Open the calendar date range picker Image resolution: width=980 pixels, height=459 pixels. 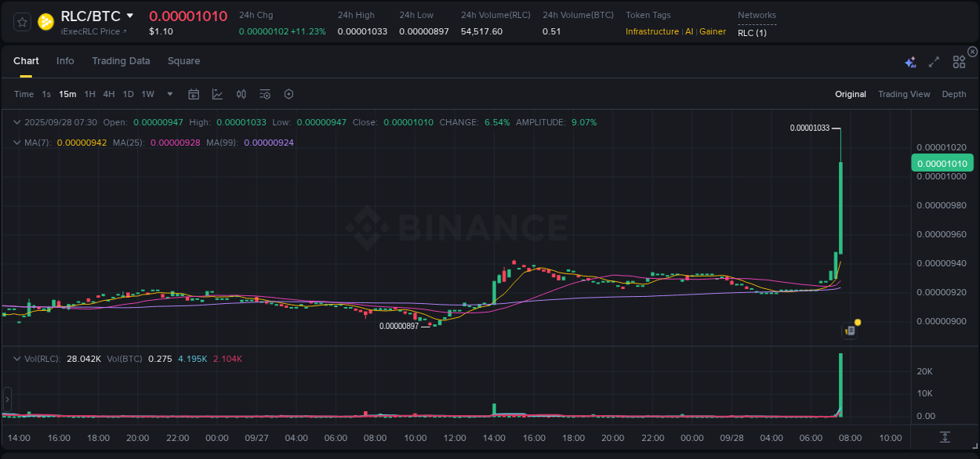coord(194,94)
